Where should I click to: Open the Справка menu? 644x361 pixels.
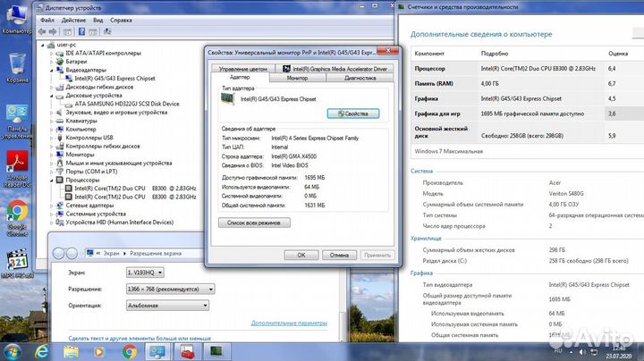pos(121,20)
